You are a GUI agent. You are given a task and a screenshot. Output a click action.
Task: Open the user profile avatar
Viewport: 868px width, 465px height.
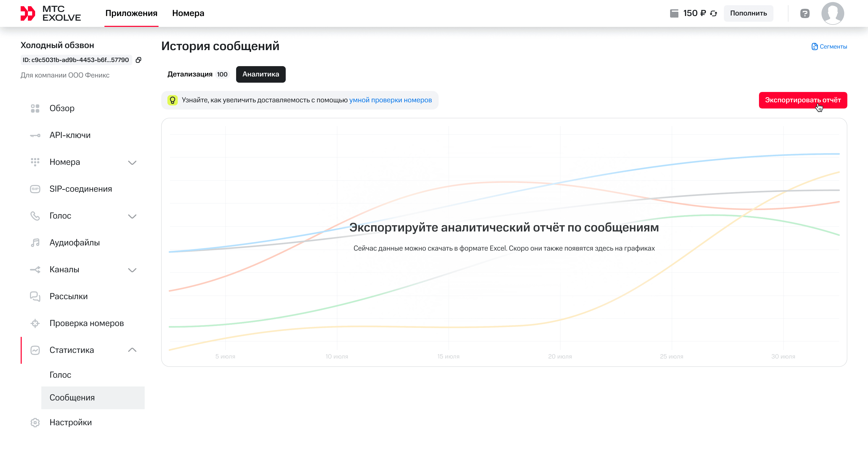point(833,13)
